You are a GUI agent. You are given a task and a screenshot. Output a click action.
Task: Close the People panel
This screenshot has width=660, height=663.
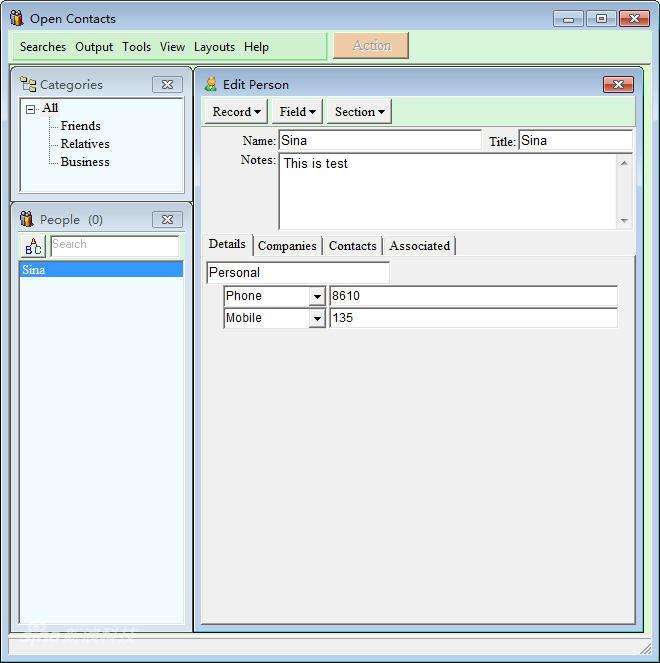coord(167,219)
